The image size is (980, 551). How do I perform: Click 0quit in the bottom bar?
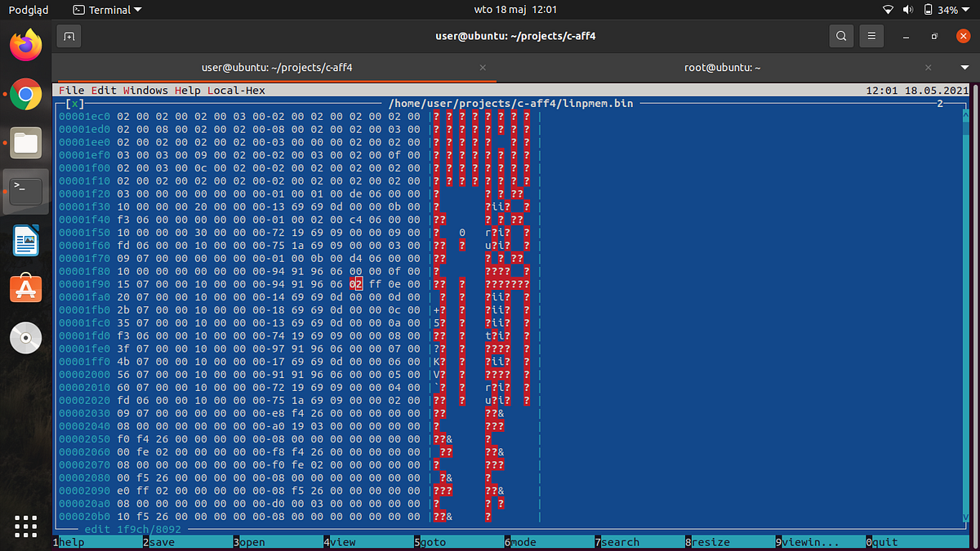point(883,542)
